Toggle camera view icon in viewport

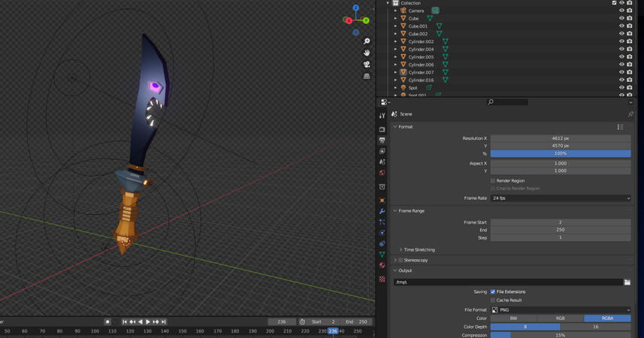point(367,65)
